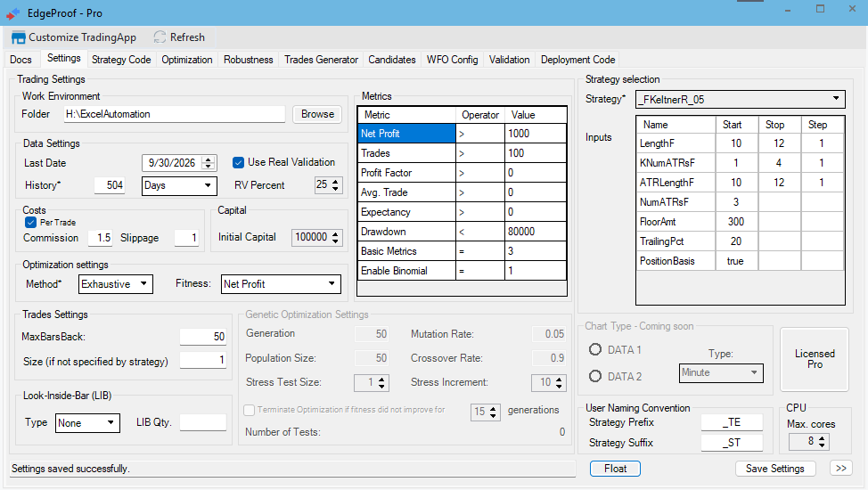This screenshot has height=490, width=868.
Task: Click the KNumATRsF Stop value 4
Action: pos(780,163)
